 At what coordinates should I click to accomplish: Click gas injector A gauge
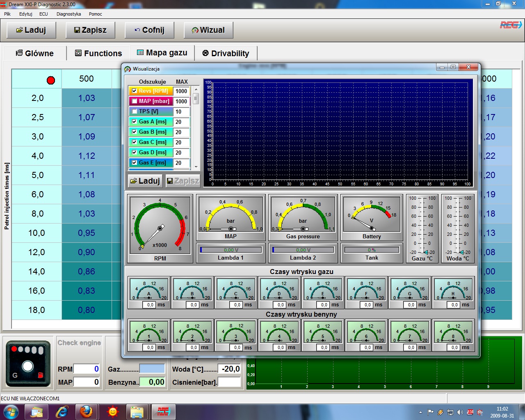(149, 293)
